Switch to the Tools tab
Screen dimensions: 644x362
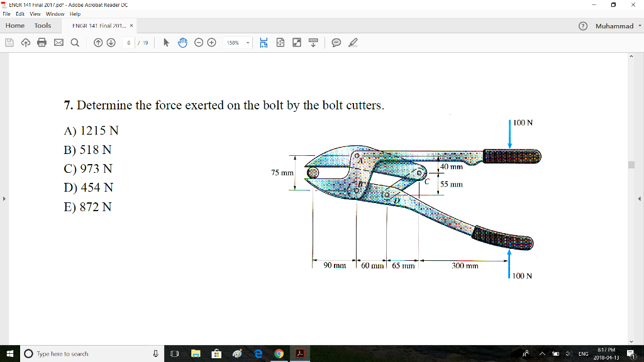[x=42, y=26]
